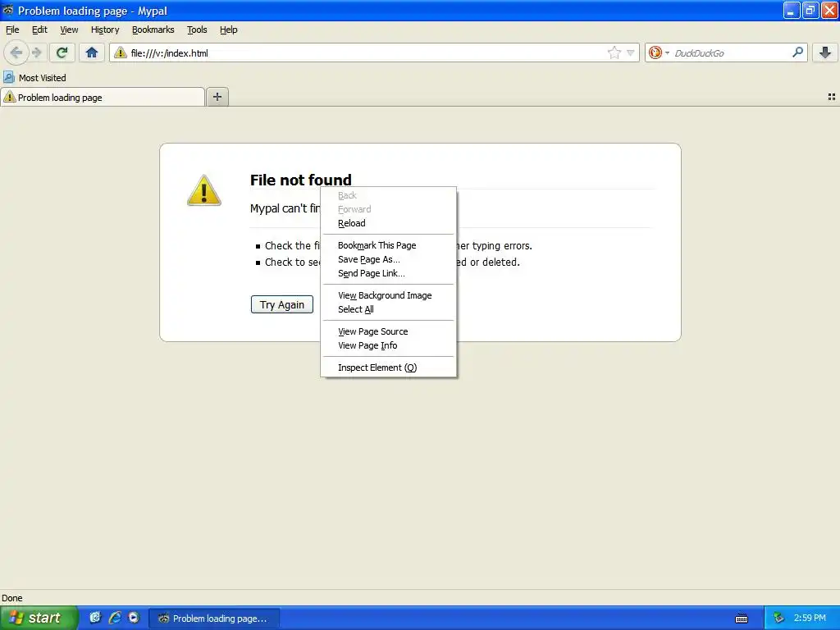
Task: Click the Problem loading page taskbar button
Action: (214, 619)
